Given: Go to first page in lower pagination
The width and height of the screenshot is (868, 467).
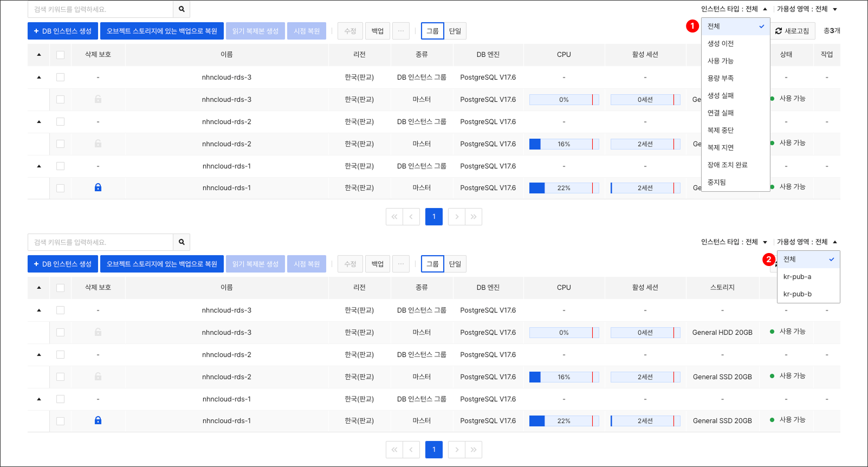Looking at the screenshot, I should click(x=394, y=450).
